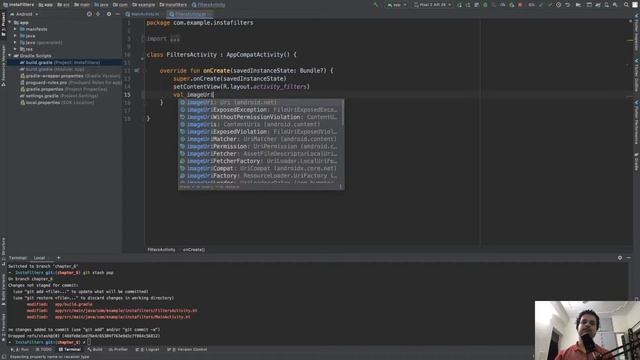
Task: Choose imageUri: Uri (android.net) completion
Action: click(260, 102)
